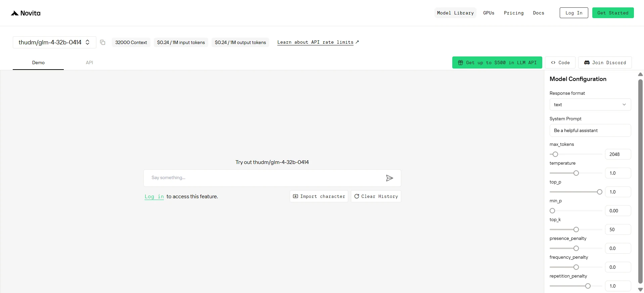The height and width of the screenshot is (293, 644).
Task: Click the configuration panel scrollbar up arrow
Action: 640,74
